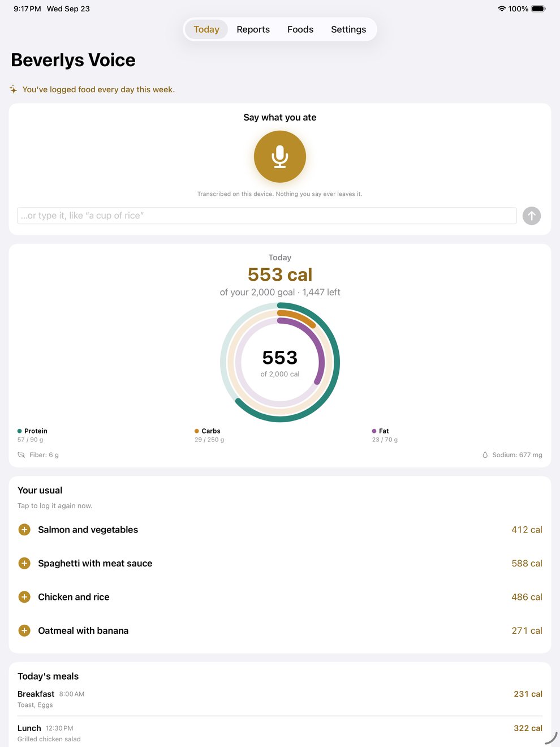
Task: Log Spaghetti with meat sauce again
Action: 280,563
